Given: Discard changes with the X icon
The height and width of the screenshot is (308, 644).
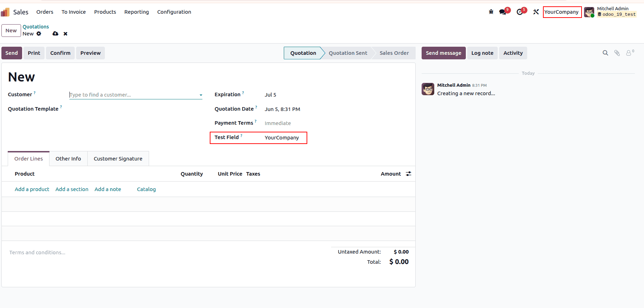Looking at the screenshot, I should (x=65, y=34).
